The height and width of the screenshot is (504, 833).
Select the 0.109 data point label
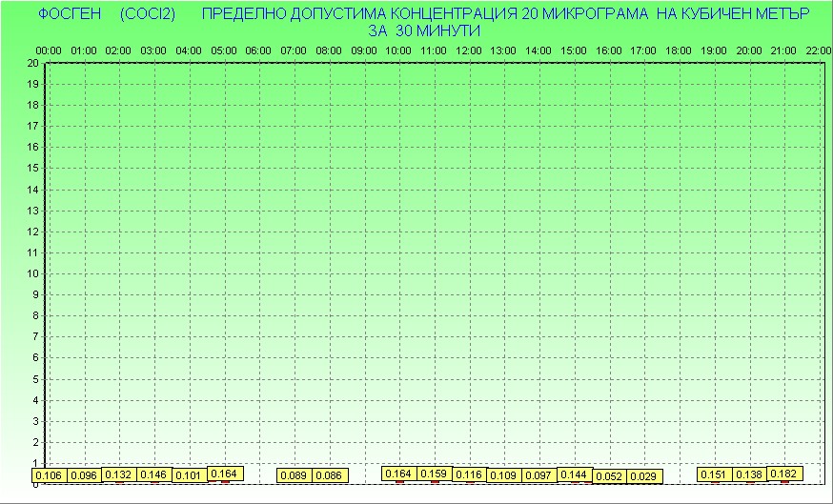503,475
